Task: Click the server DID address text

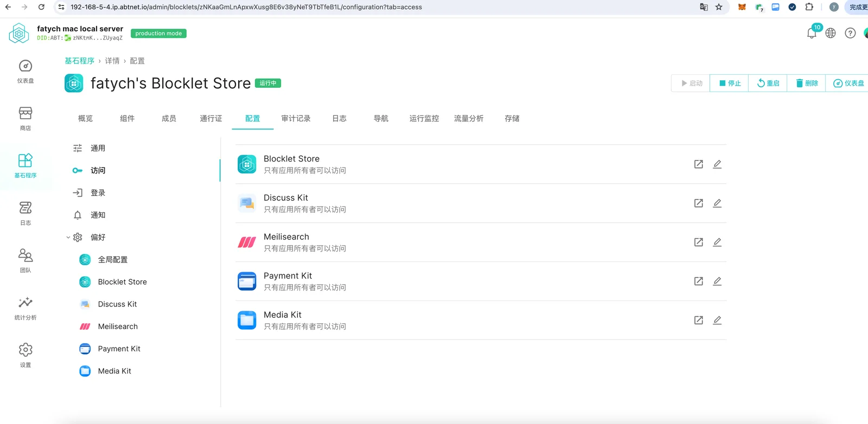Action: (80, 38)
